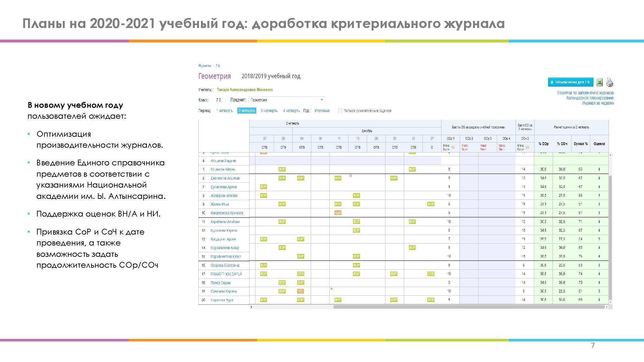Switch to 3 четверть period
The image size is (644, 362).
[269, 111]
